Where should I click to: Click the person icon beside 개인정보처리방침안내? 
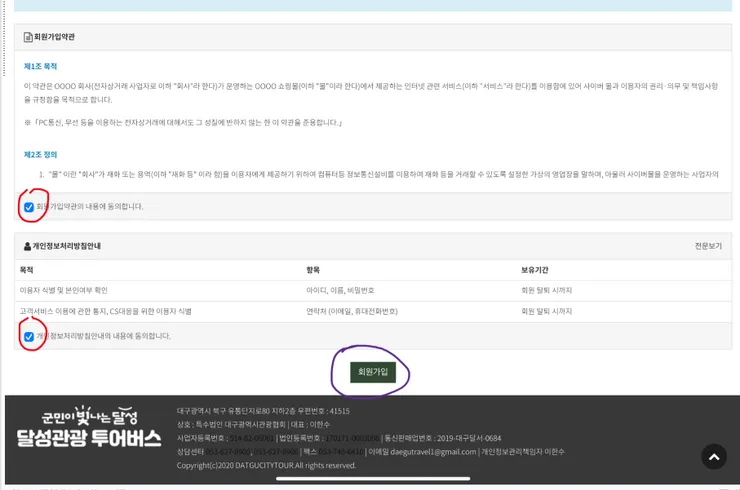[27, 246]
